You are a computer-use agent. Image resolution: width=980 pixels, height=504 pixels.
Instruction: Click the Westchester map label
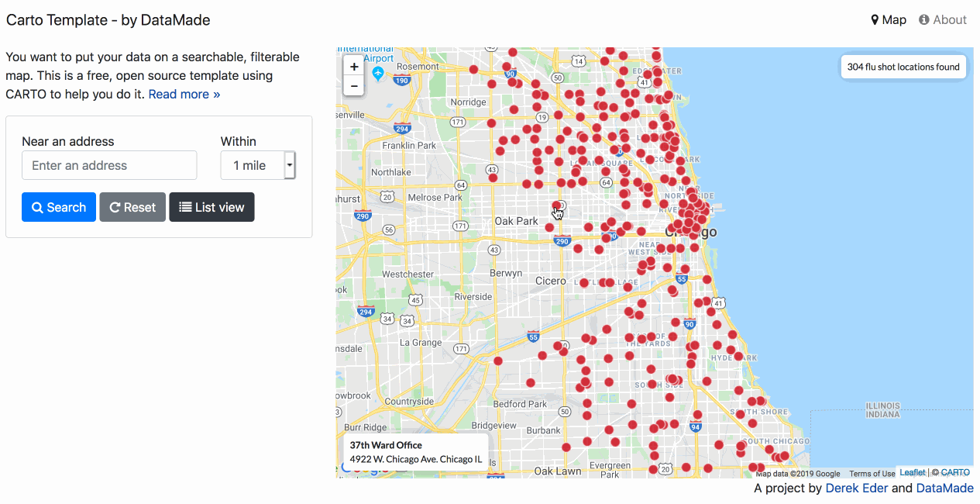pos(407,274)
